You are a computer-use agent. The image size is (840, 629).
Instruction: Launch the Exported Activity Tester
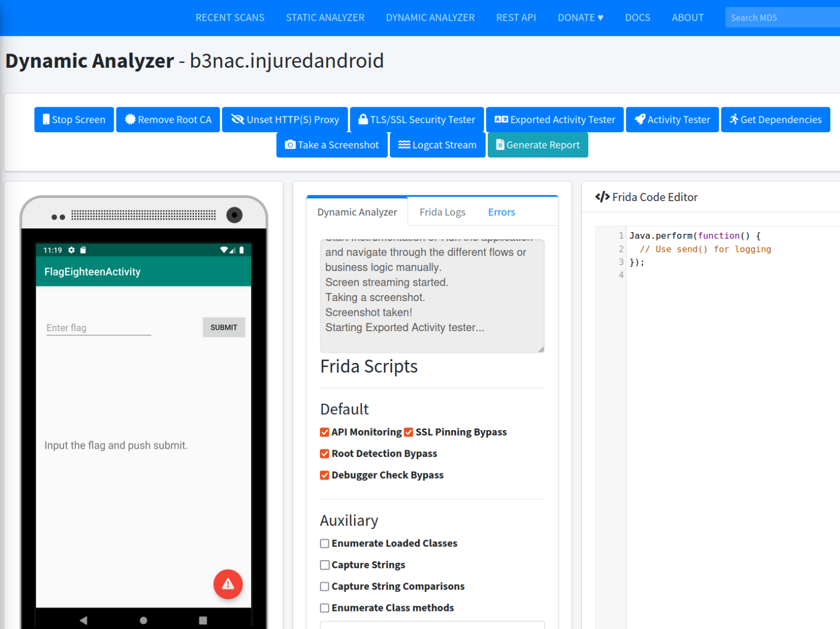[x=555, y=120]
